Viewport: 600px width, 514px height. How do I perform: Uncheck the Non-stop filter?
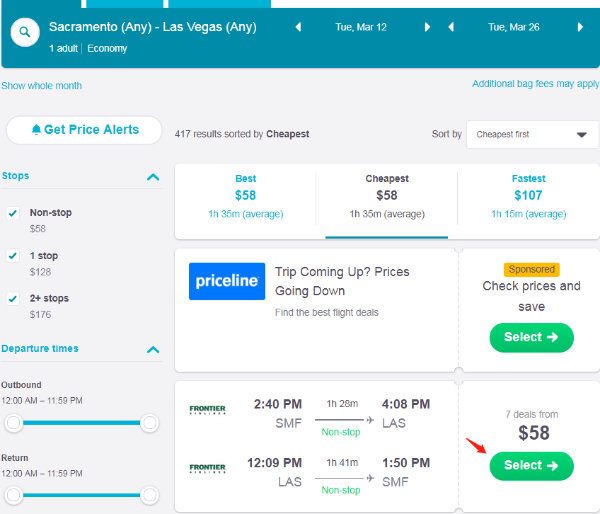tap(13, 213)
